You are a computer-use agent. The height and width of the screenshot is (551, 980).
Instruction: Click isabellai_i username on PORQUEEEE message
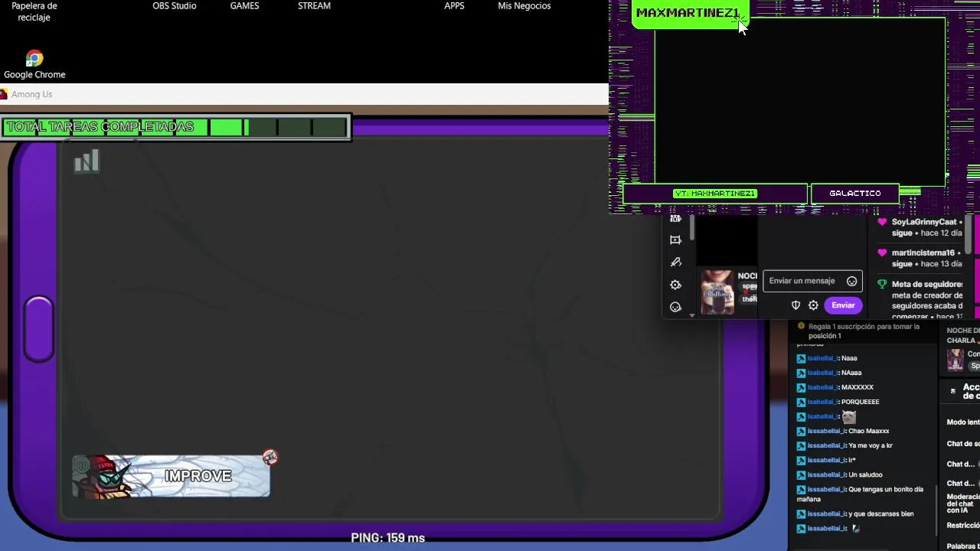(x=823, y=402)
